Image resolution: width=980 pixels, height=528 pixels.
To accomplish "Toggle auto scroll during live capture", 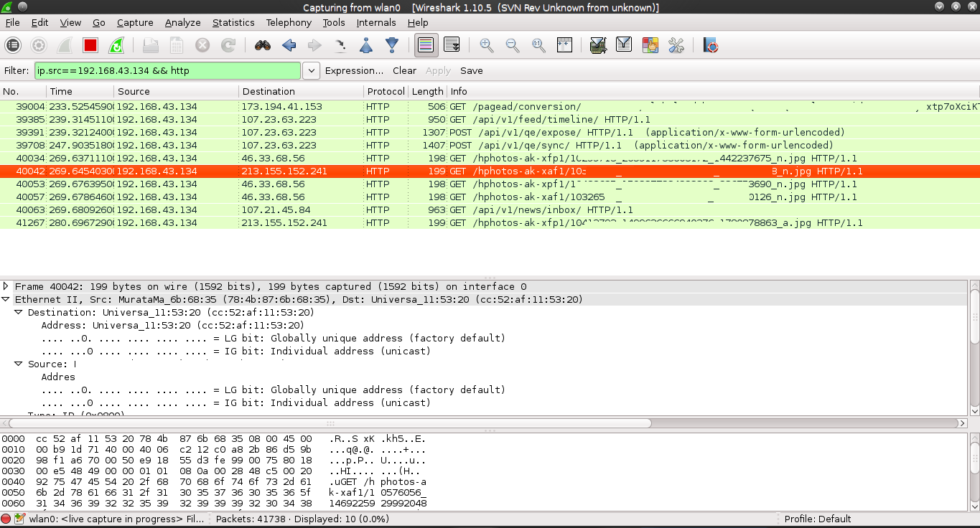I will pos(452,46).
